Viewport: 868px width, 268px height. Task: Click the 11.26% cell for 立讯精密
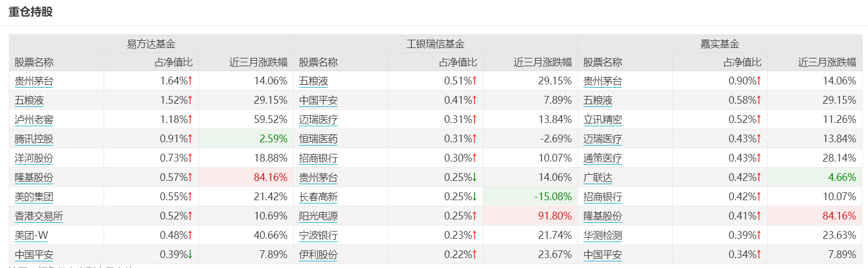(x=815, y=119)
